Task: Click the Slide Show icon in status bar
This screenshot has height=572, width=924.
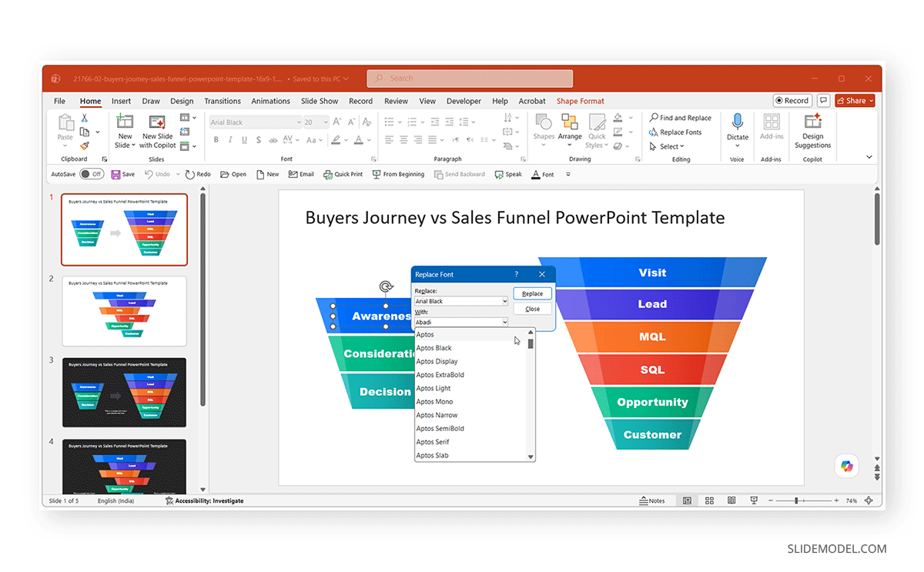Action: [x=754, y=500]
